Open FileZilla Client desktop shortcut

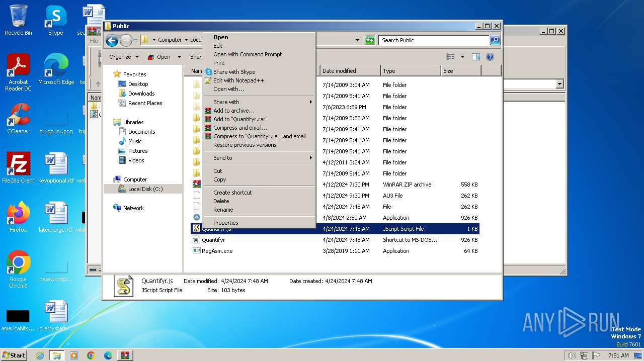[18, 168]
